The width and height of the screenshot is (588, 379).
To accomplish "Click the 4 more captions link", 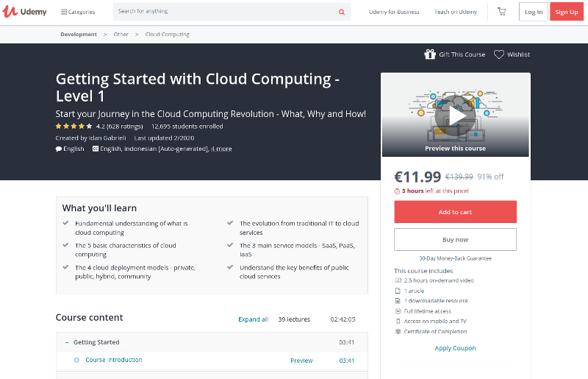I will coord(221,149).
